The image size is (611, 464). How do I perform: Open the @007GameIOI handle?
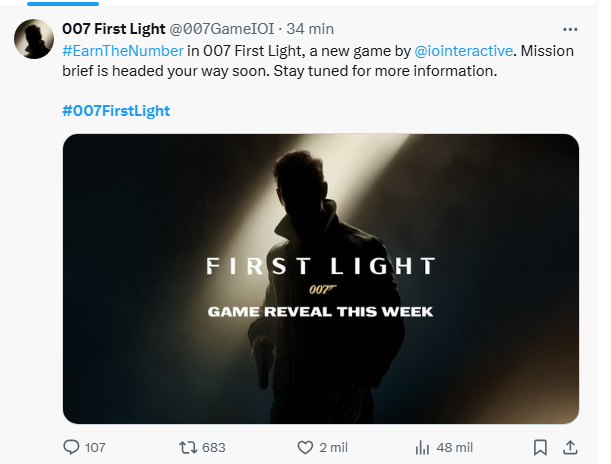pos(222,29)
